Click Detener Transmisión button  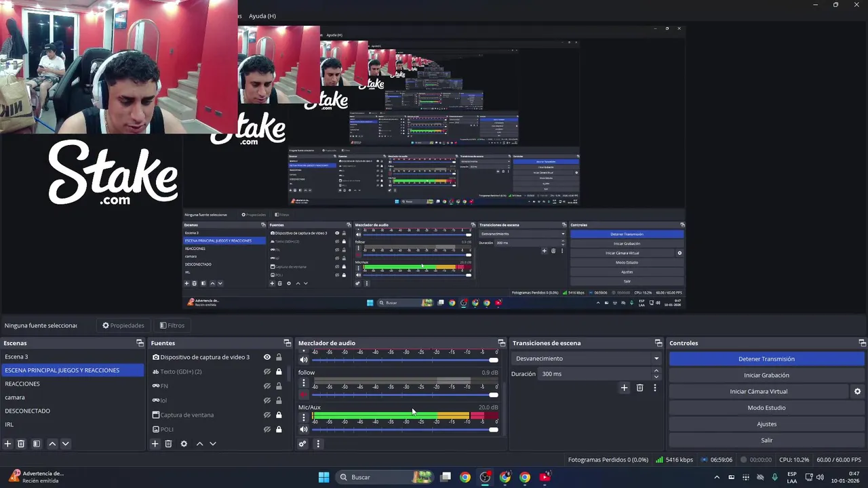click(x=766, y=359)
